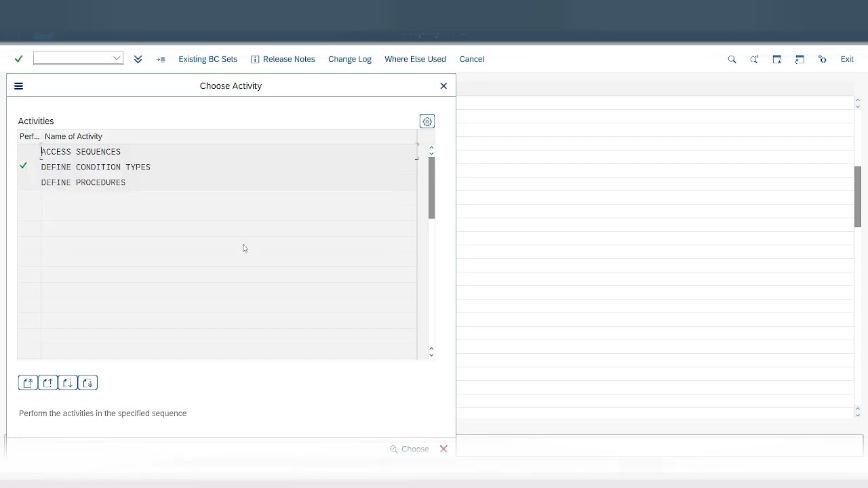This screenshot has height=488, width=868.
Task: Open Release Notes
Action: (x=283, y=59)
